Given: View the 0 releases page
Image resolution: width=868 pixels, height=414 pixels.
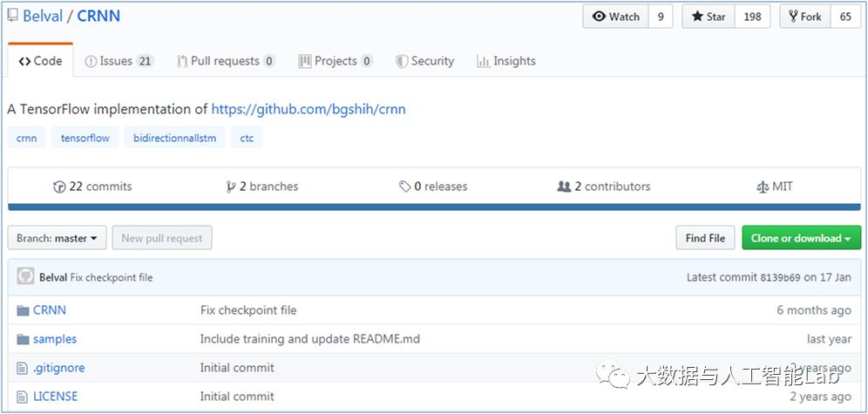Looking at the screenshot, I should pos(433,187).
